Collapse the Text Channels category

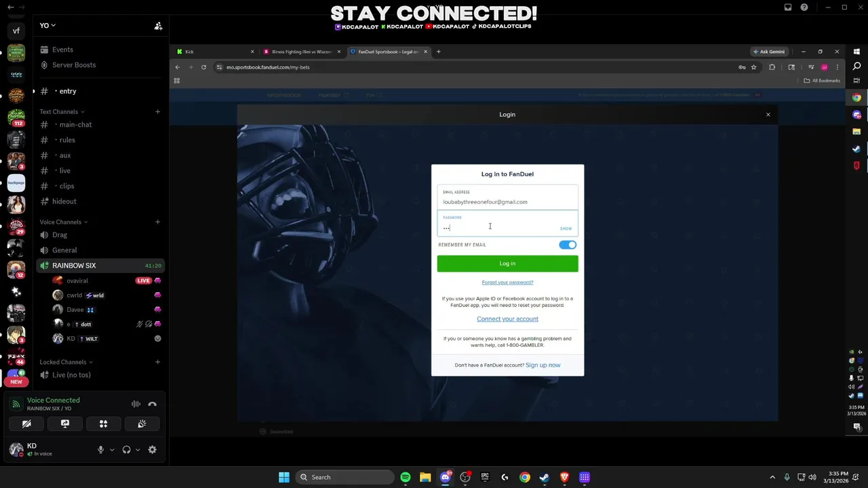[62, 111]
